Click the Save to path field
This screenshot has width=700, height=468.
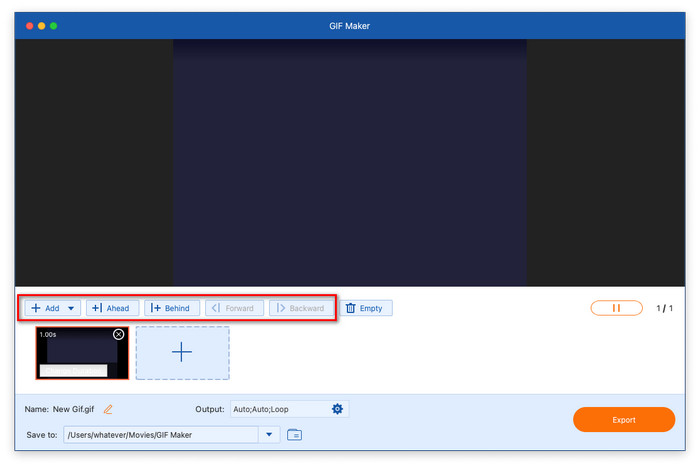160,434
